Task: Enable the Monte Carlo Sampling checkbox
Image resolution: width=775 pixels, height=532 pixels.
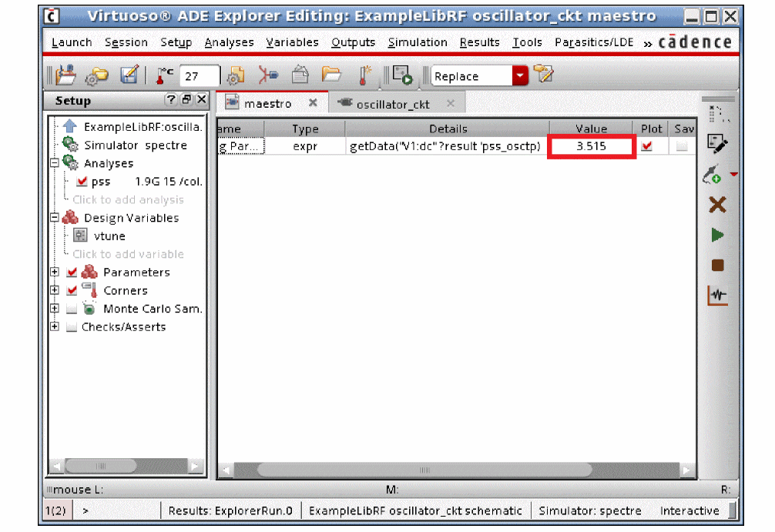Action: tap(72, 309)
